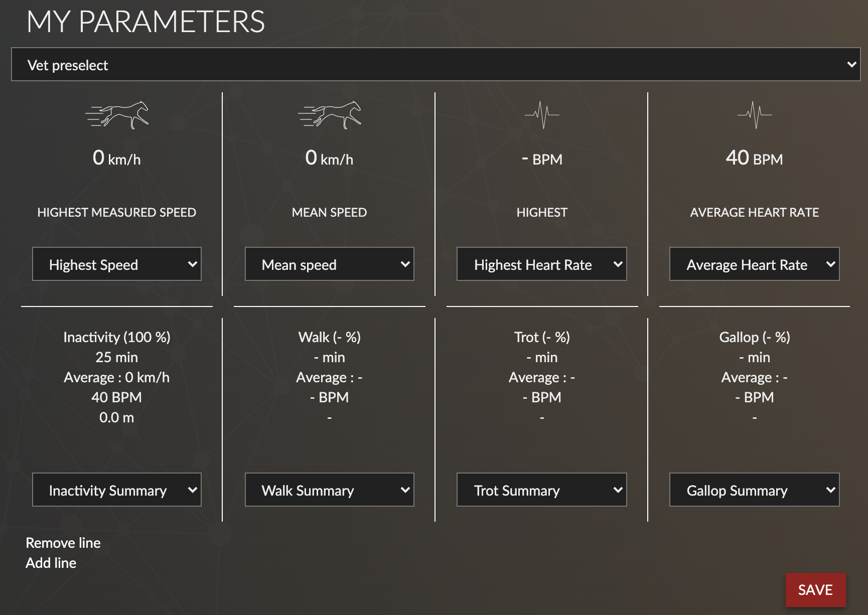Open the Highest Speed parameter dropdown
Image resolution: width=868 pixels, height=615 pixels.
116,264
